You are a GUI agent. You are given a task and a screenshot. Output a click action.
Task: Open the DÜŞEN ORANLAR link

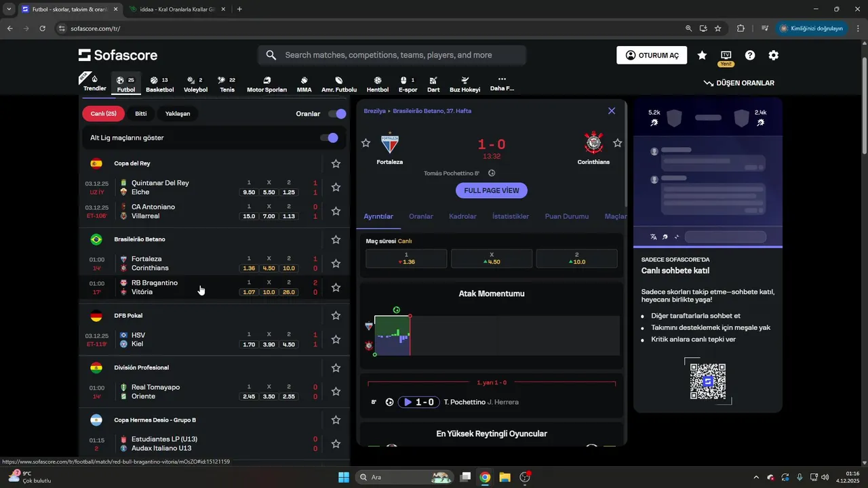click(739, 83)
